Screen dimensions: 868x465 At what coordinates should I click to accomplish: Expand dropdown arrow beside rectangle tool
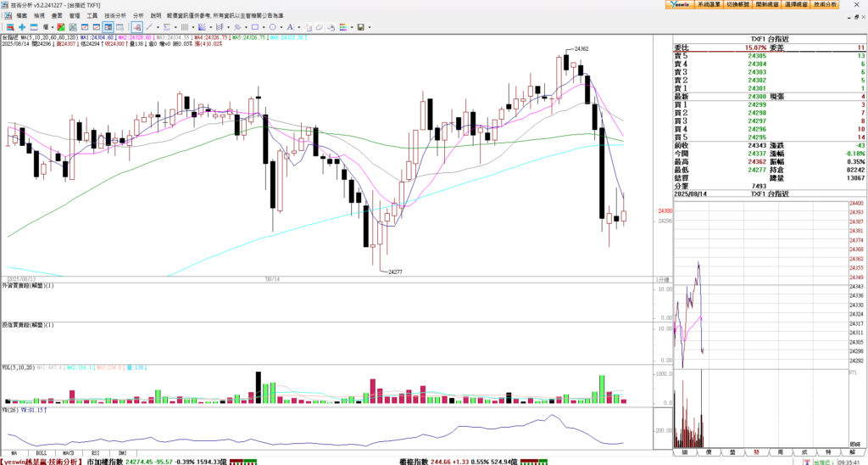(x=264, y=27)
